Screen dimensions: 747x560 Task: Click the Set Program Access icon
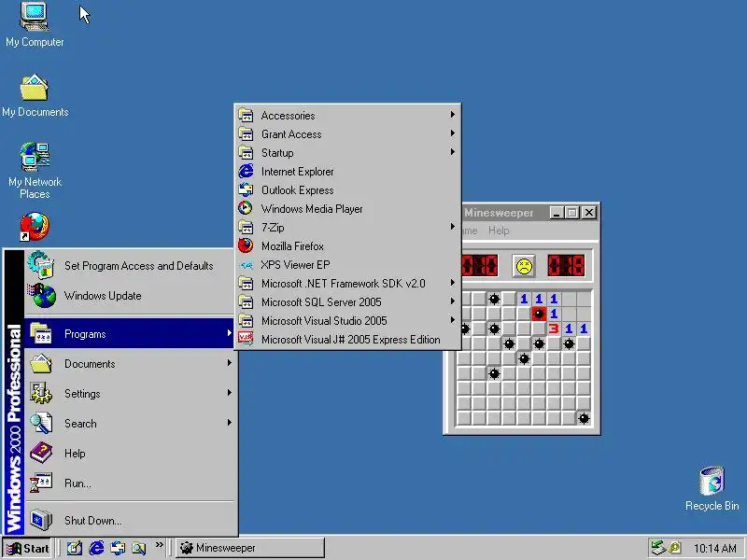click(x=41, y=265)
